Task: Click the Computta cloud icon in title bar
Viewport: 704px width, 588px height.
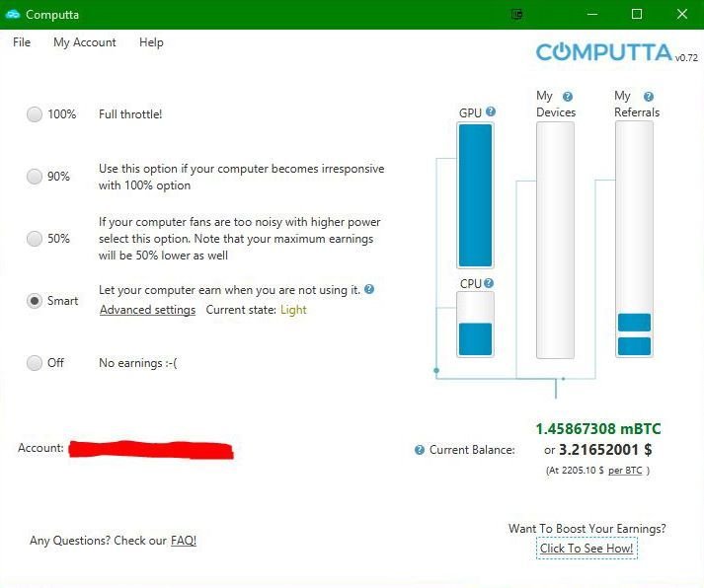Action: click(13, 15)
